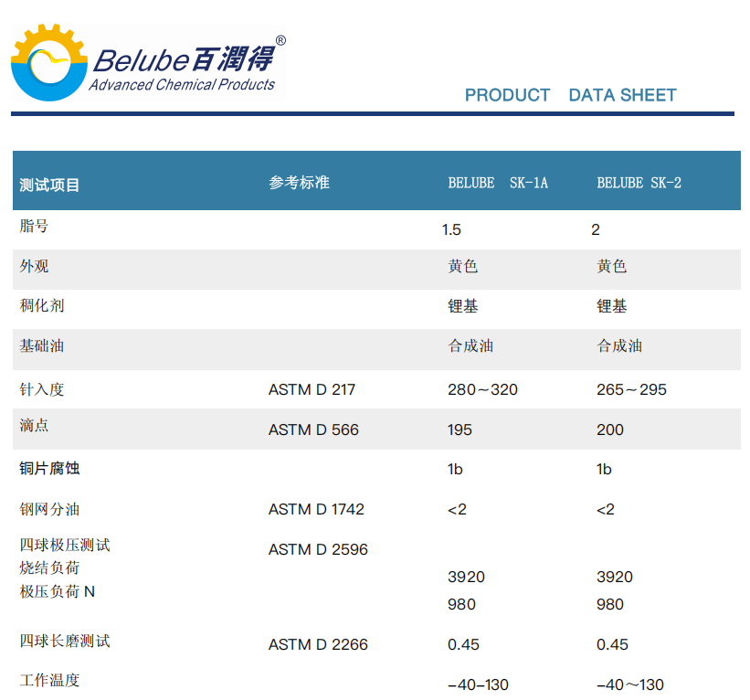The height and width of the screenshot is (700, 750).
Task: Select the 'BELUBE SK-1A' column header
Action: 498,183
